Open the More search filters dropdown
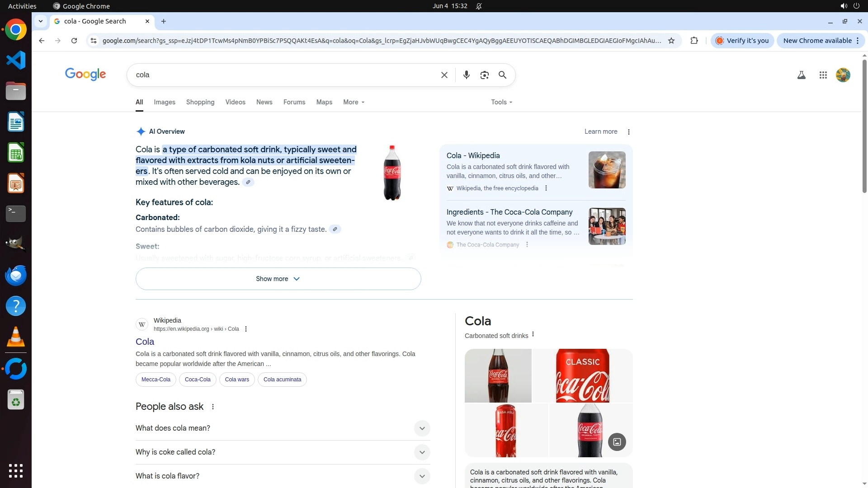 coord(354,102)
